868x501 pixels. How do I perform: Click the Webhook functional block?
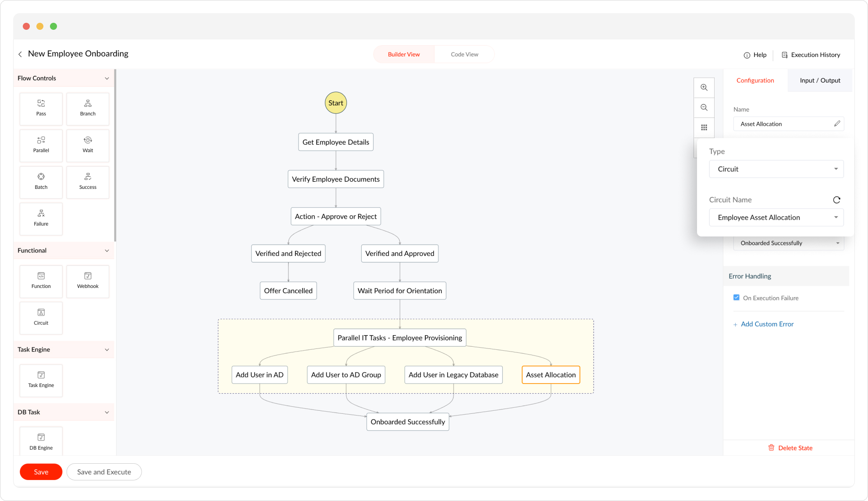pyautogui.click(x=88, y=281)
